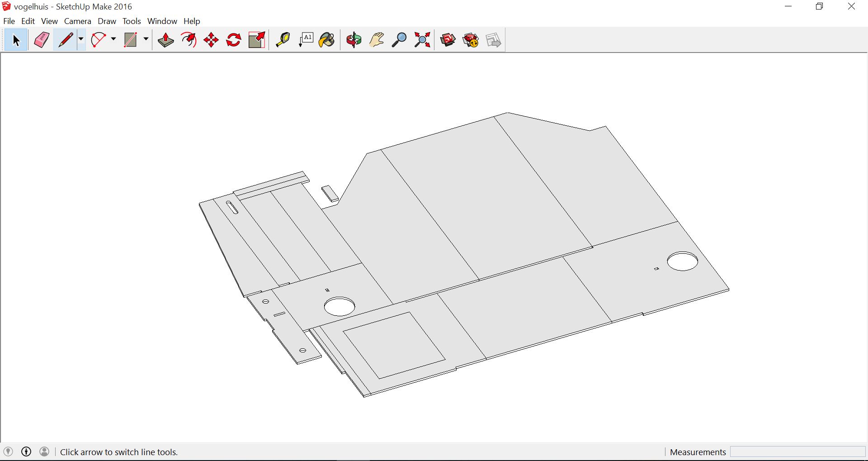Open the Edit menu
Screen dimensions: 868x461
click(x=28, y=21)
